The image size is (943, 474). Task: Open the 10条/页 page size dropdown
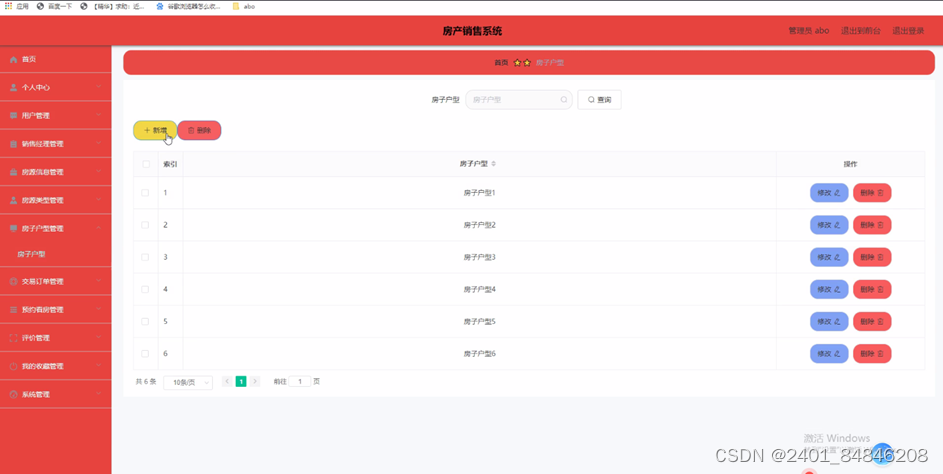click(x=188, y=383)
